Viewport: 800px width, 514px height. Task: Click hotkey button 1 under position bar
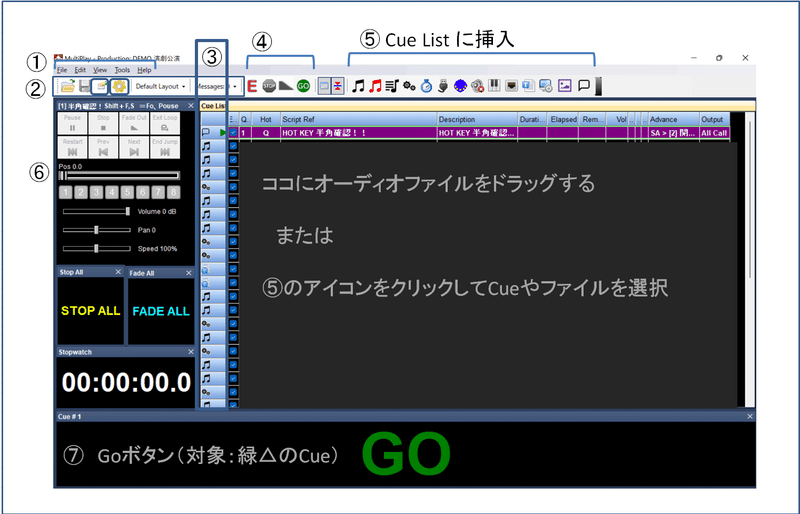tap(65, 192)
